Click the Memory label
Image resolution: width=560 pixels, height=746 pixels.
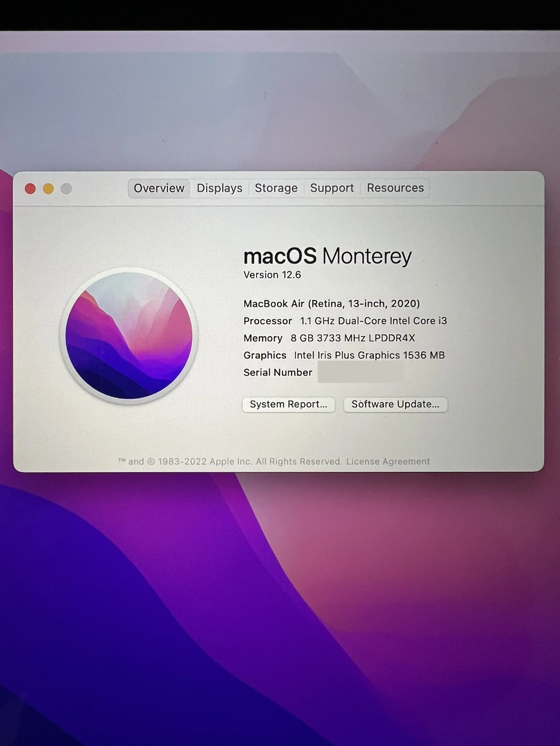point(263,338)
